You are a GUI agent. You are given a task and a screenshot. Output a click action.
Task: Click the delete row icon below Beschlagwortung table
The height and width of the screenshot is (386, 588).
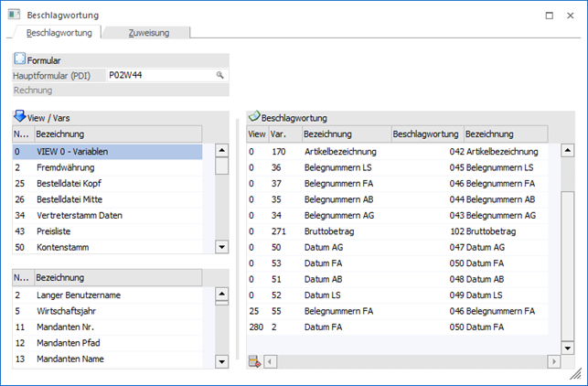pos(254,362)
